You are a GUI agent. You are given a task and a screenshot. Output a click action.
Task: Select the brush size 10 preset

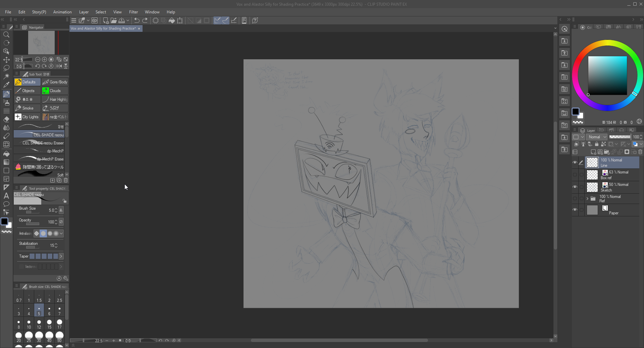pyautogui.click(x=29, y=324)
